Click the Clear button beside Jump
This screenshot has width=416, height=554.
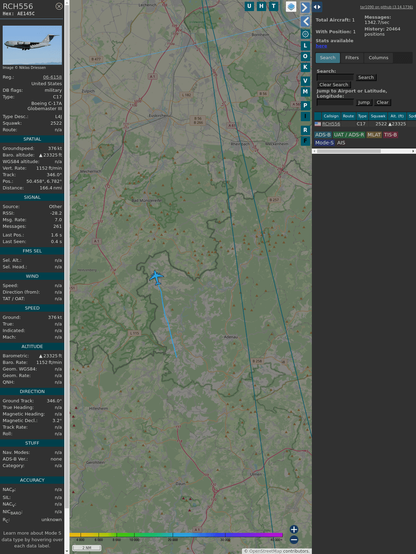[382, 102]
